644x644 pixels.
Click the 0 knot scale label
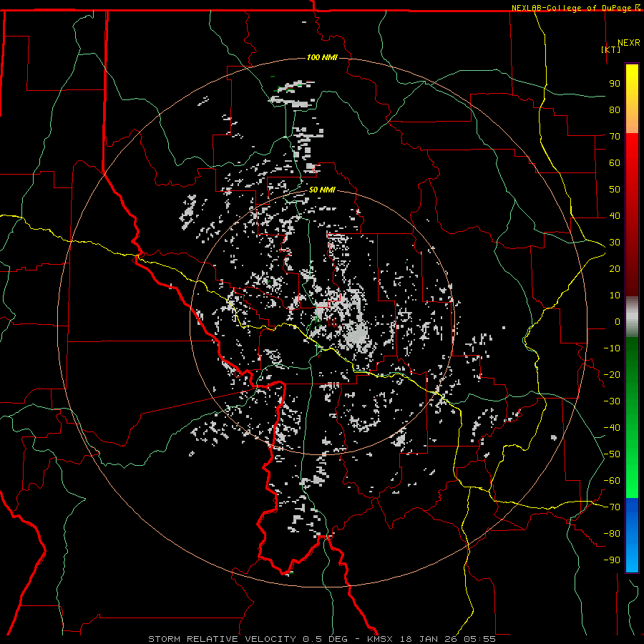pyautogui.click(x=618, y=321)
